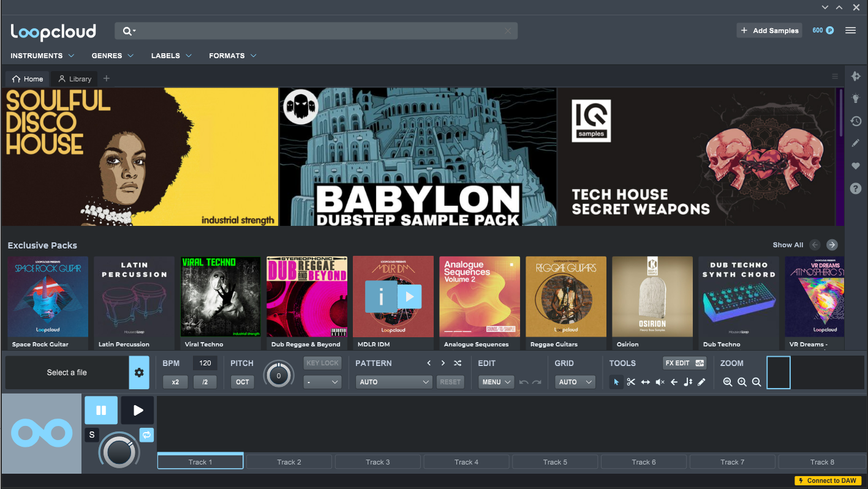Screen dimensions: 868x489
Task: Expand the LABELS filter dropdown
Action: point(172,56)
